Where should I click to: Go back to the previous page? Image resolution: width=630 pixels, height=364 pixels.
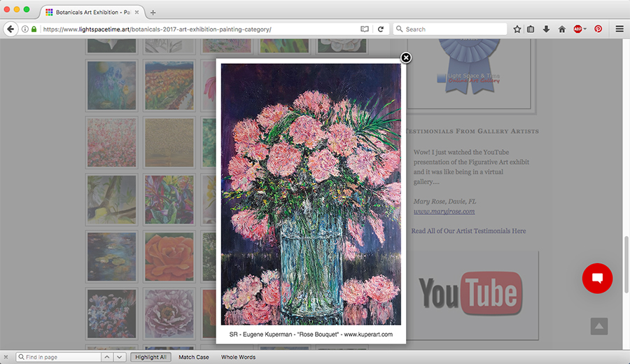click(10, 29)
